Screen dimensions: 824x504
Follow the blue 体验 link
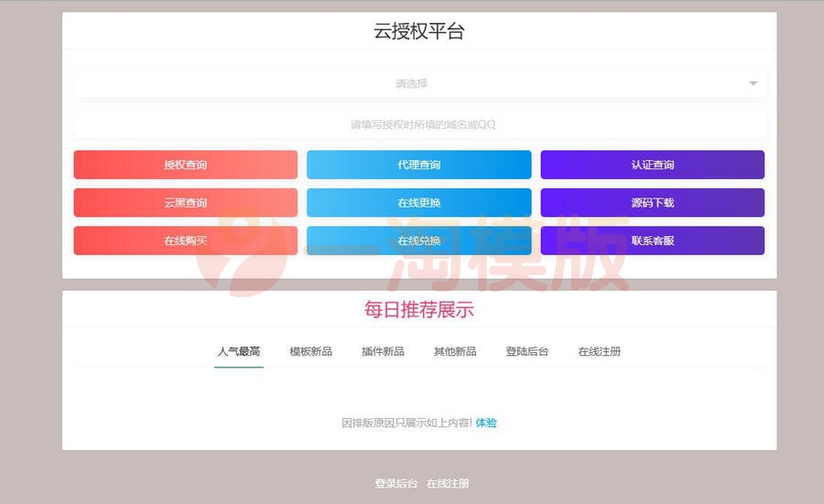(486, 423)
